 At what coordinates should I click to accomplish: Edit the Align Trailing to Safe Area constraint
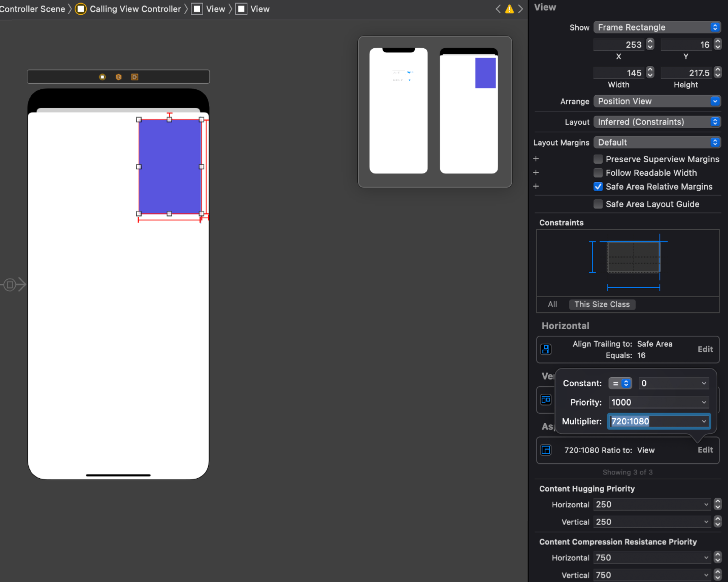point(705,349)
